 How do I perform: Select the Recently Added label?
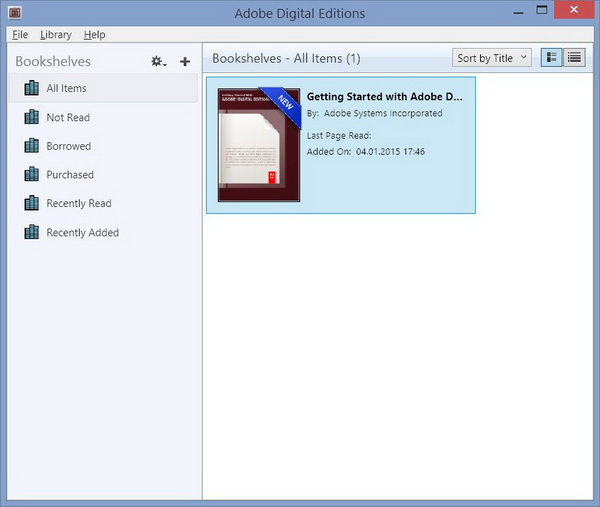pyautogui.click(x=83, y=233)
